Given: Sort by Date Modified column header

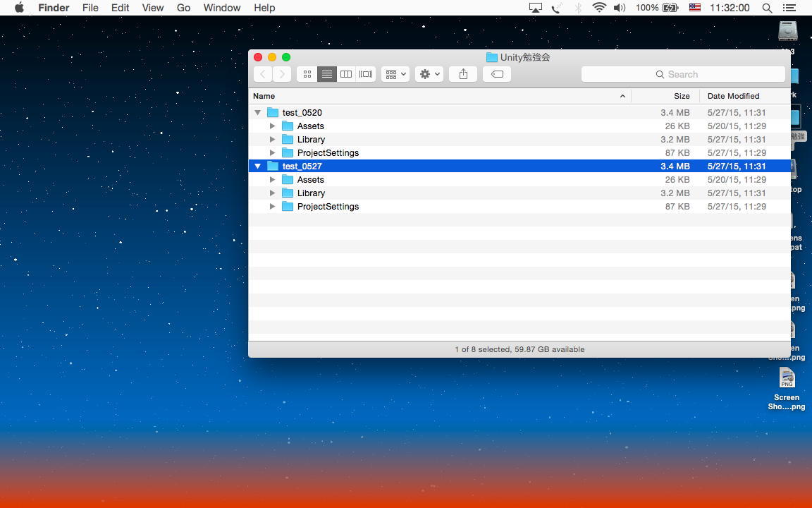Looking at the screenshot, I should pos(733,96).
